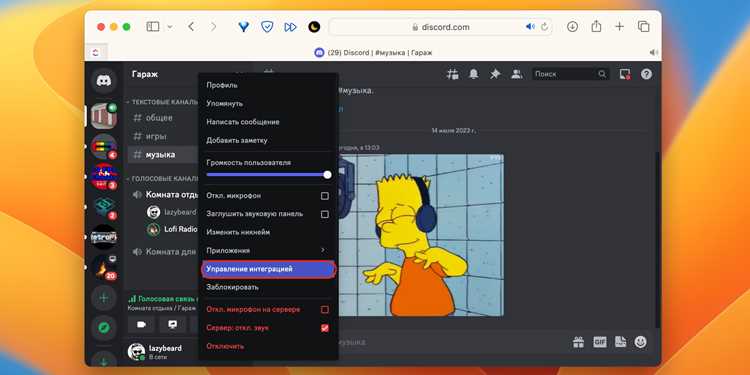Select the #музыка text channel

pos(163,154)
